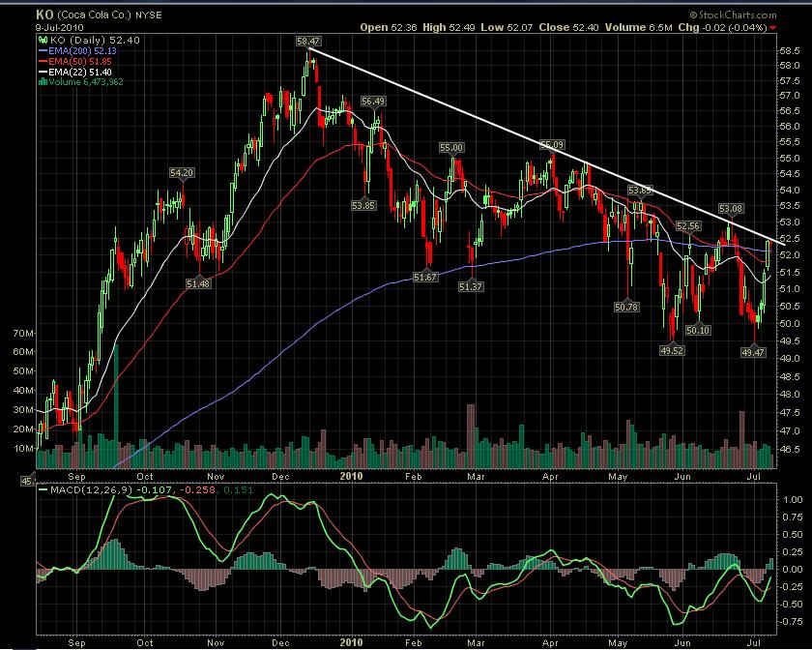Click '2010' on the MACD panel date axis

tap(351, 642)
